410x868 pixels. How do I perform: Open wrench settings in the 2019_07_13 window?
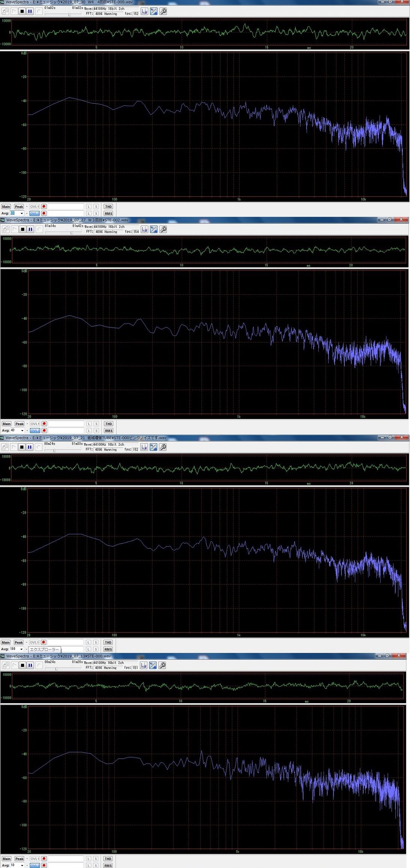162,665
